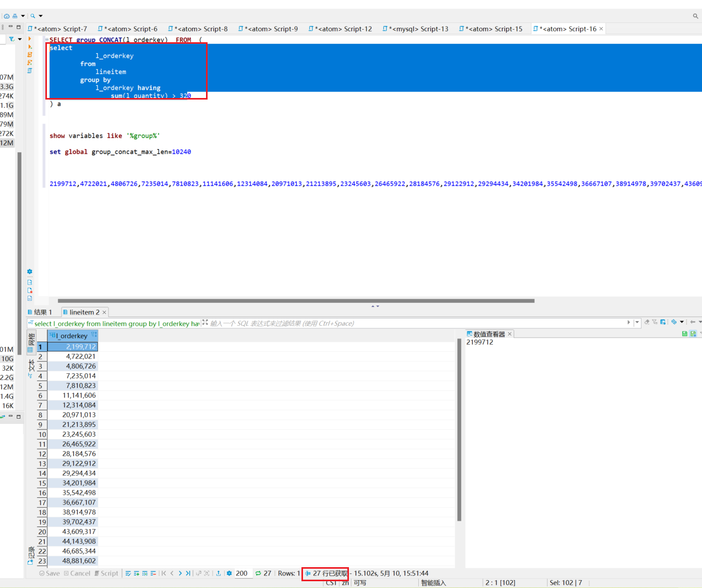
Task: Click the Add row icon in the results toolbar
Action: pos(137,573)
